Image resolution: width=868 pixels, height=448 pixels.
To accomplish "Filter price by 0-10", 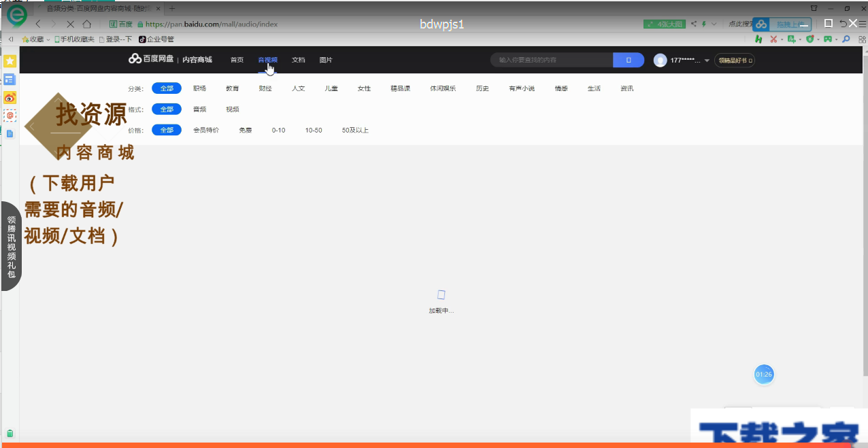I will [279, 130].
